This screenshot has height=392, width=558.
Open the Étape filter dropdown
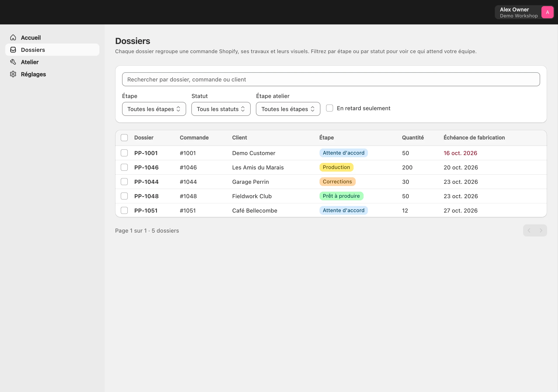point(154,109)
